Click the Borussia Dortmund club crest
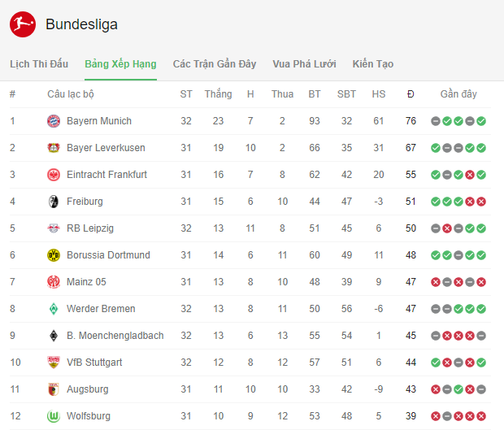504x430 pixels. [54, 255]
